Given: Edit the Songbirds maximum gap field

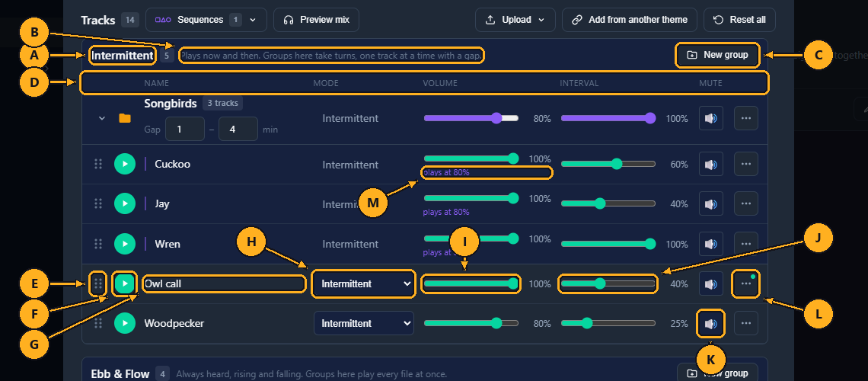Looking at the screenshot, I should [x=238, y=129].
